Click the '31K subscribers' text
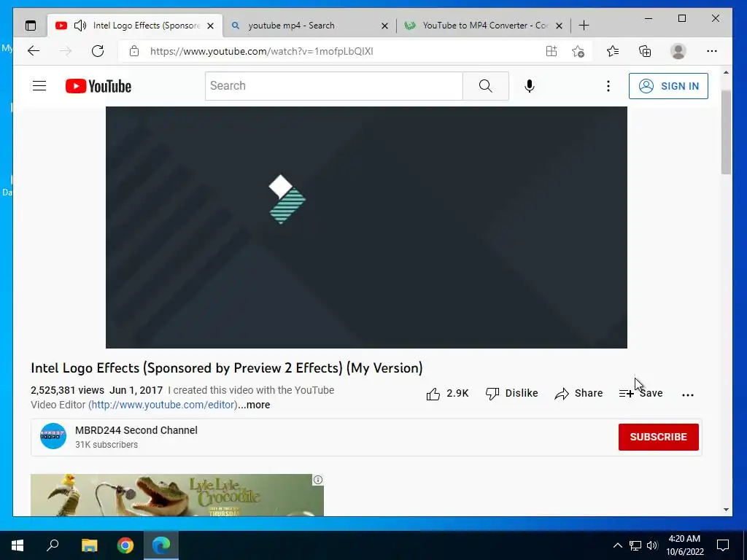This screenshot has height=560, width=747. click(107, 445)
